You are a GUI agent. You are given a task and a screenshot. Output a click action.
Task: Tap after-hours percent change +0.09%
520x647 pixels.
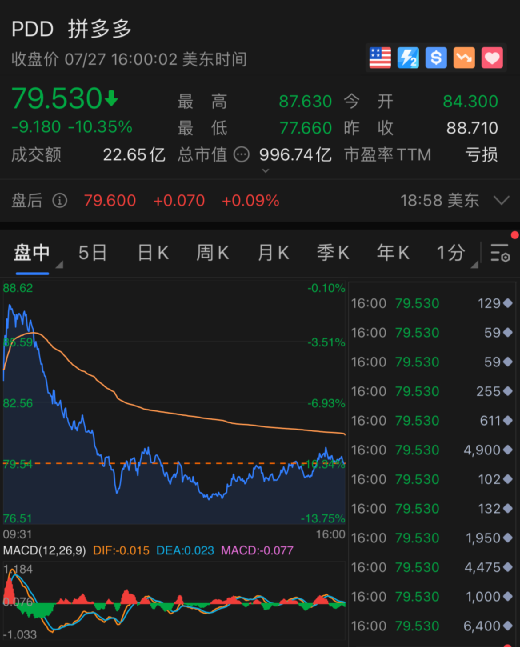click(x=251, y=201)
